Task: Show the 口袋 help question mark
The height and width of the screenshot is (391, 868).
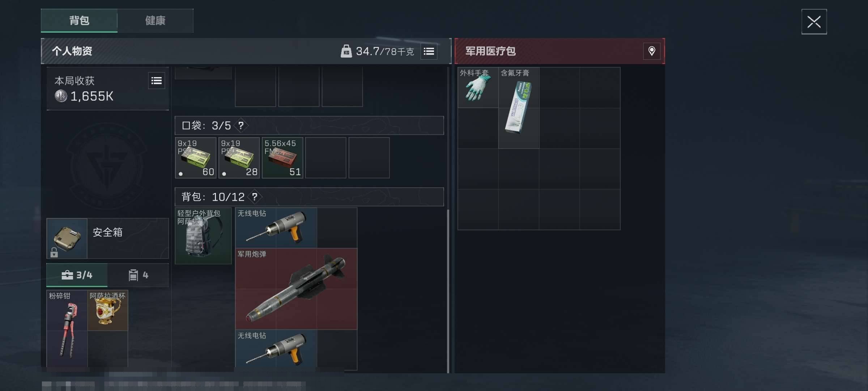Action: (x=241, y=126)
